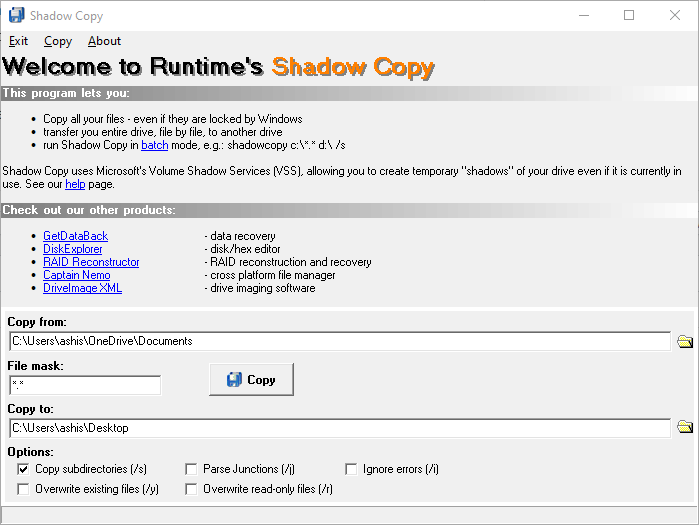Maximize the Shadow Copy window
The width and height of the screenshot is (699, 525).
(629, 15)
